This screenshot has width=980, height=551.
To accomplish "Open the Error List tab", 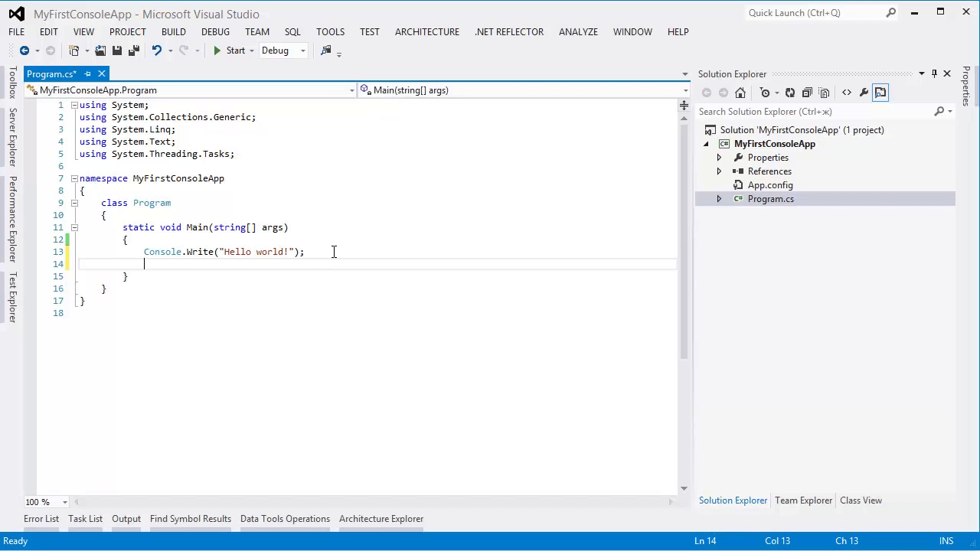I will (x=41, y=519).
